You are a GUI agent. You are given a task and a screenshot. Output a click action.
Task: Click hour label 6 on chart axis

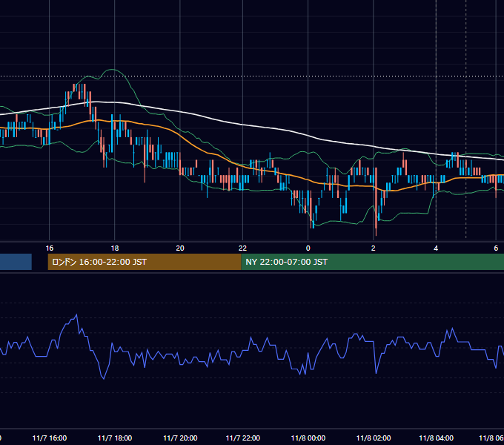[x=496, y=248]
